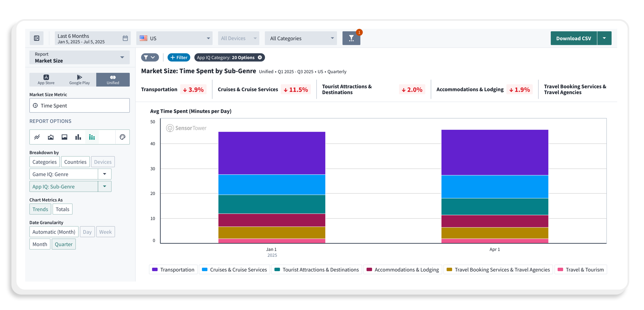The width and height of the screenshot is (644, 310).
Task: Switch to Google Play tab
Action: point(79,80)
